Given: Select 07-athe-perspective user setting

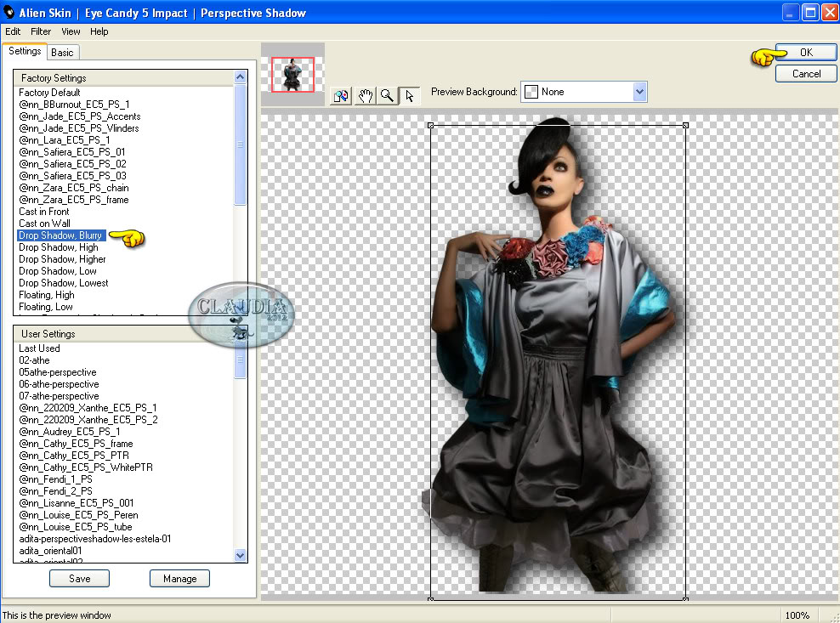Looking at the screenshot, I should (59, 396).
